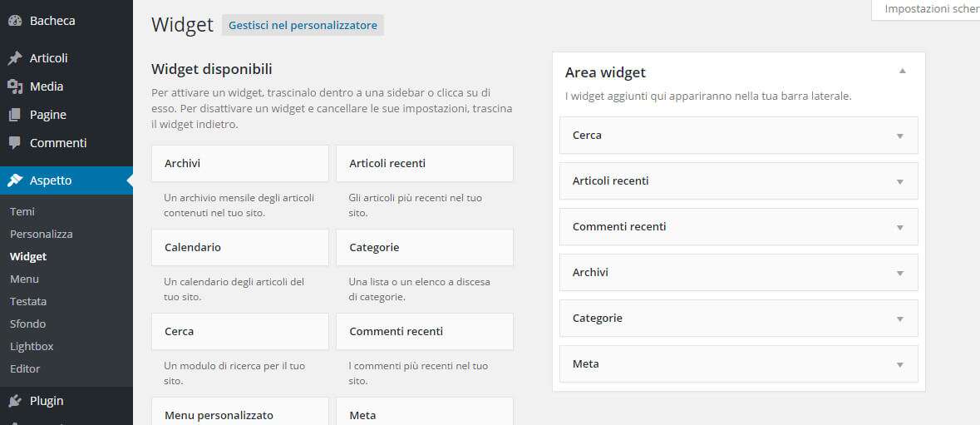Image resolution: width=980 pixels, height=425 pixels.
Task: Click the Plugin plug icon
Action: [15, 401]
